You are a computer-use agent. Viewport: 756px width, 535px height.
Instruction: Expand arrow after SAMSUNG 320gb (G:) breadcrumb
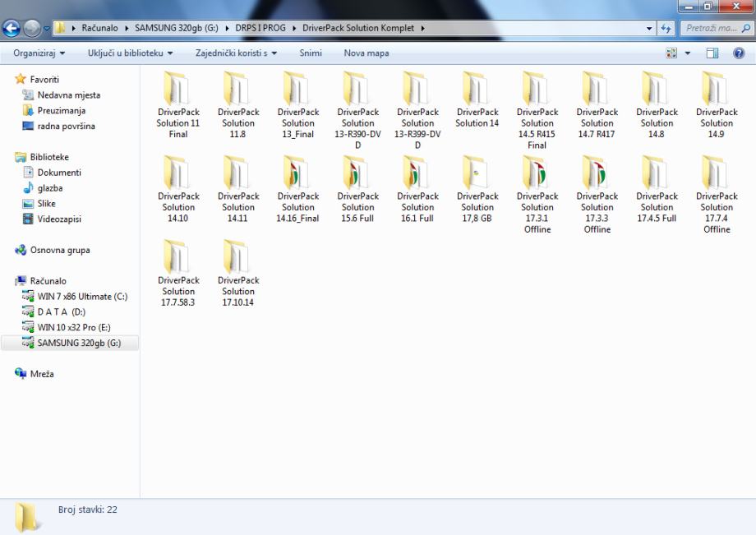pyautogui.click(x=227, y=29)
